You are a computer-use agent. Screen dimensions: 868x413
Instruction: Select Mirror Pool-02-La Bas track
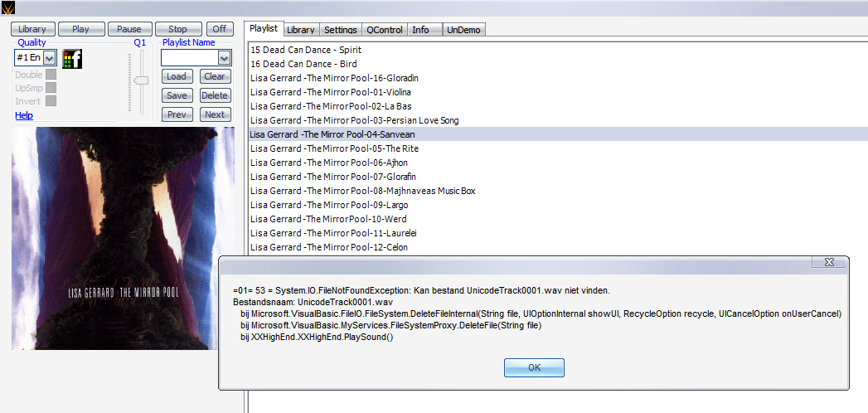pyautogui.click(x=558, y=106)
